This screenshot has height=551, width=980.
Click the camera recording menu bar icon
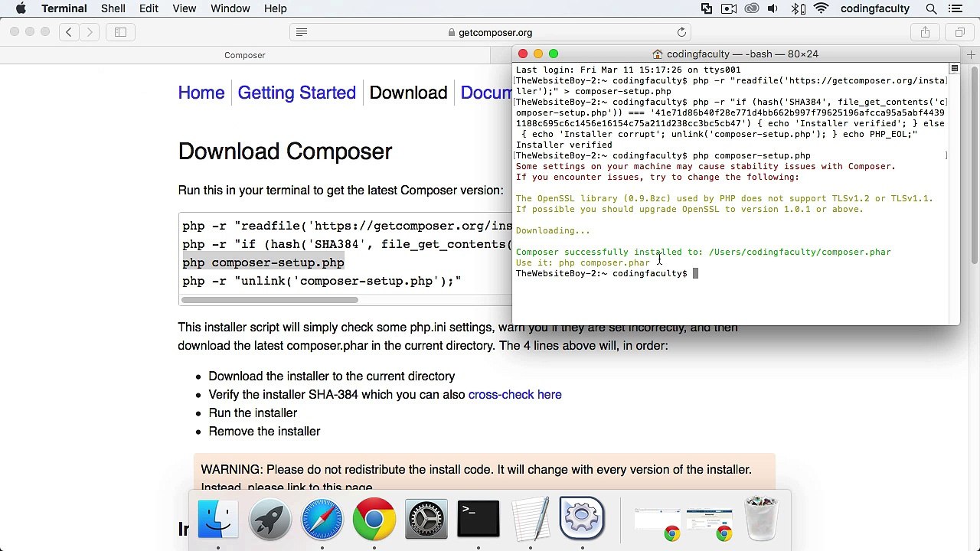(x=729, y=8)
